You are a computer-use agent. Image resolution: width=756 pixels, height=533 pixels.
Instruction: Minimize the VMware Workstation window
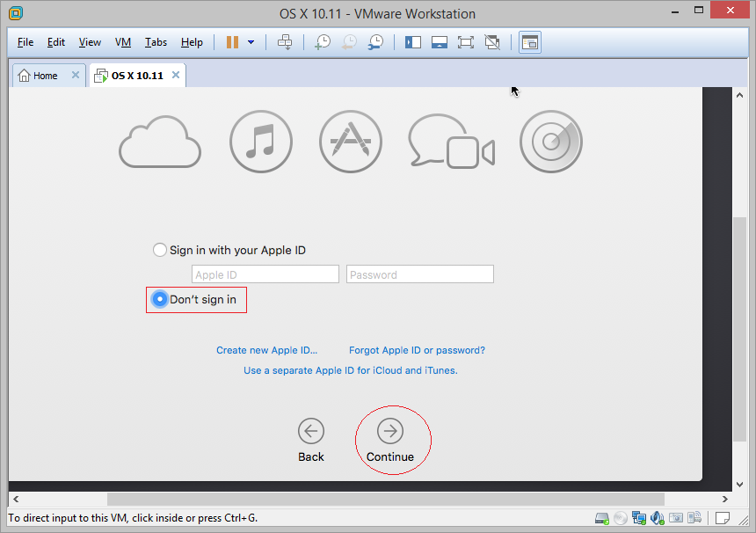coord(675,11)
